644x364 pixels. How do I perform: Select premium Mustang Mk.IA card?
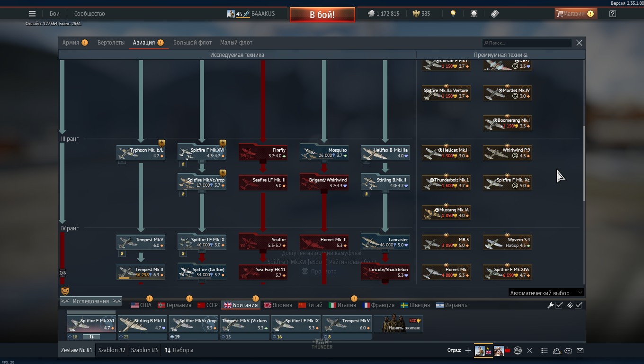(446, 212)
